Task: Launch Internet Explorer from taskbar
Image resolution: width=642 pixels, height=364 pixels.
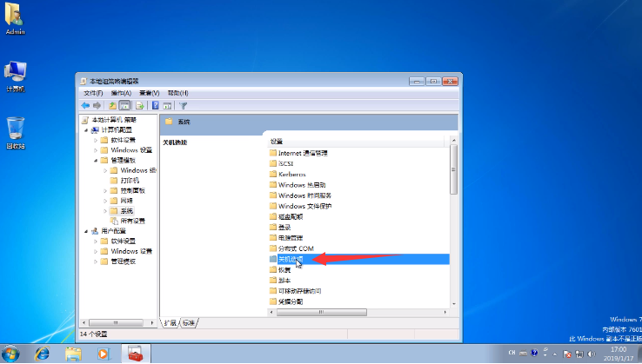Action: click(42, 354)
